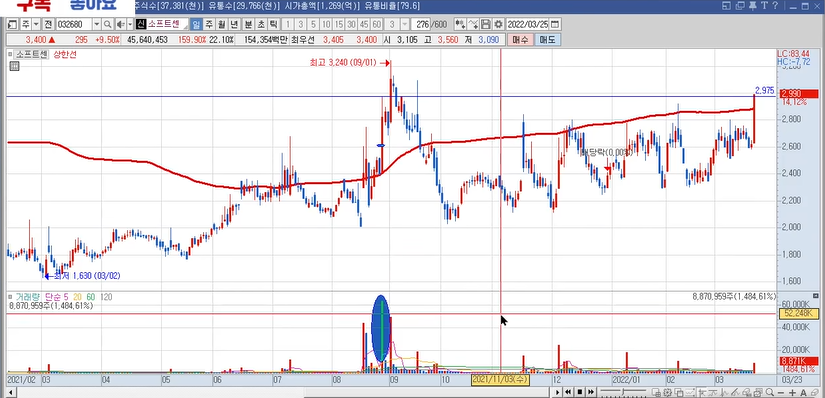Screen dimensions: 825x398
Task: Click the bottom toolbar gear settings icon
Action: (x=667, y=392)
